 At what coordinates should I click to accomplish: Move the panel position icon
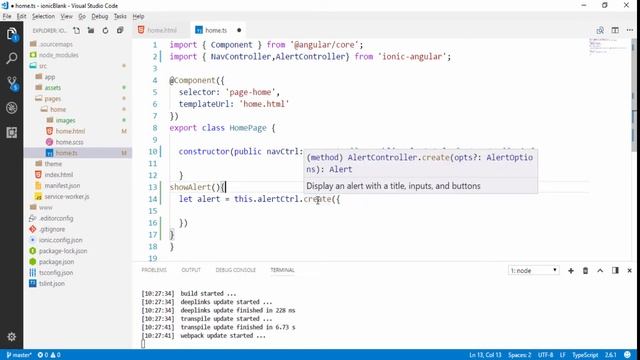point(615,271)
